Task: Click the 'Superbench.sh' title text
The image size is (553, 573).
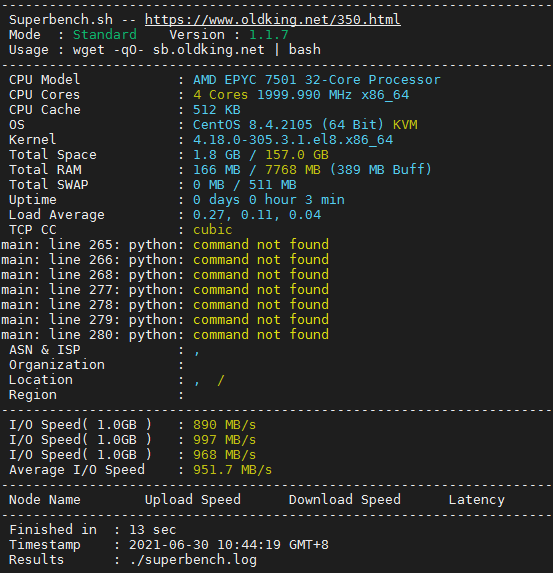Action: [x=61, y=19]
